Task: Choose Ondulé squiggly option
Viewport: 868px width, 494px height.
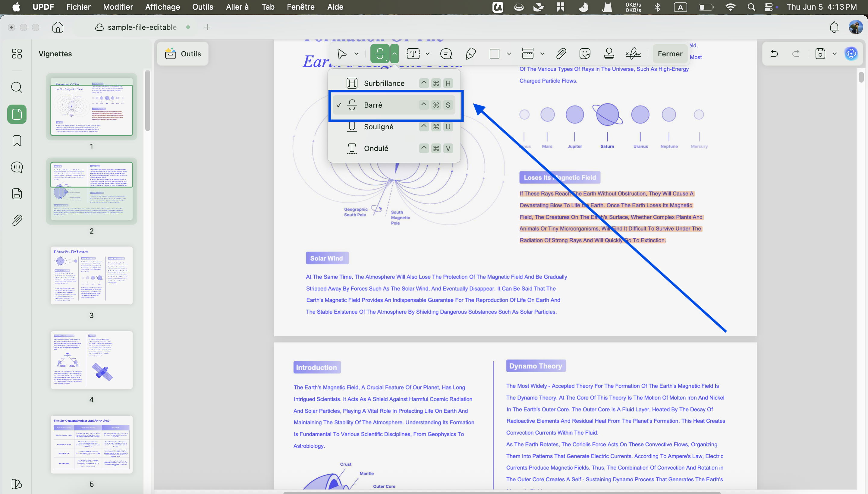Action: (x=394, y=148)
